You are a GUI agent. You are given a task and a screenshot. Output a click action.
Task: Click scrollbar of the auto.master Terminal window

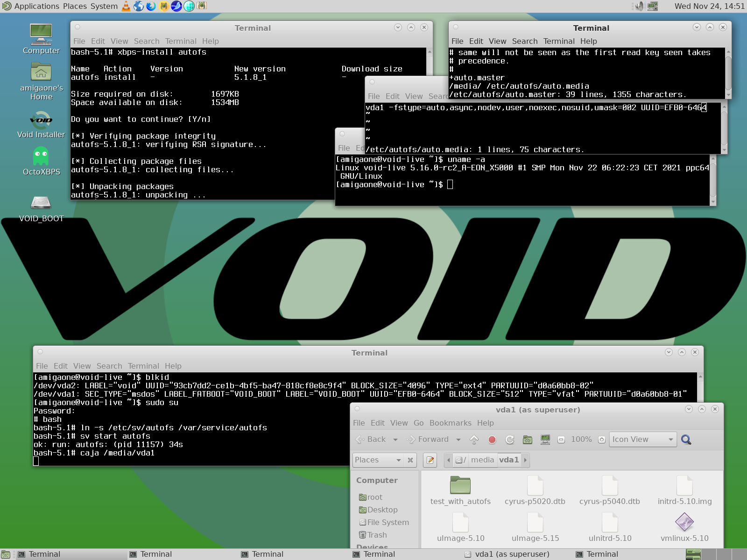pyautogui.click(x=728, y=73)
